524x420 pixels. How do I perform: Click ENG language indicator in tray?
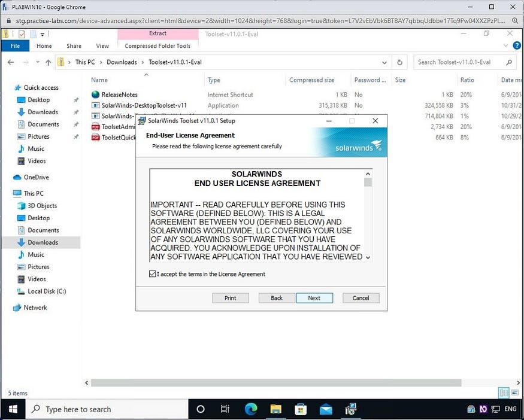pos(510,409)
